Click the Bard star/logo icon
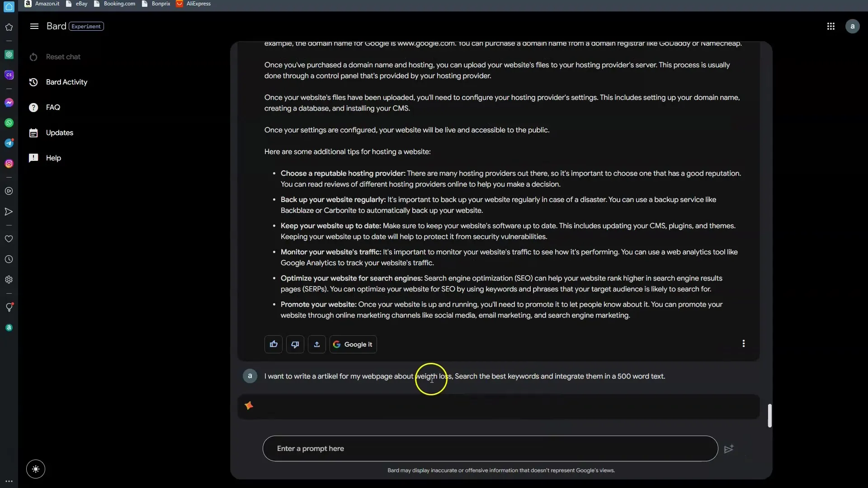Screen dimensions: 868x488 249,406
